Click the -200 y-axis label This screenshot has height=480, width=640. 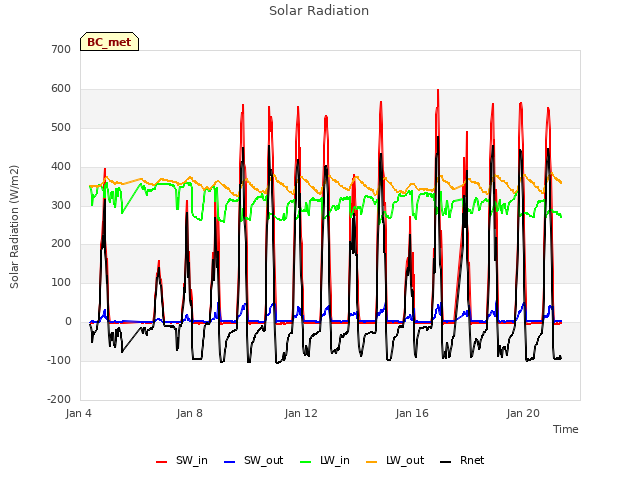coord(59,399)
